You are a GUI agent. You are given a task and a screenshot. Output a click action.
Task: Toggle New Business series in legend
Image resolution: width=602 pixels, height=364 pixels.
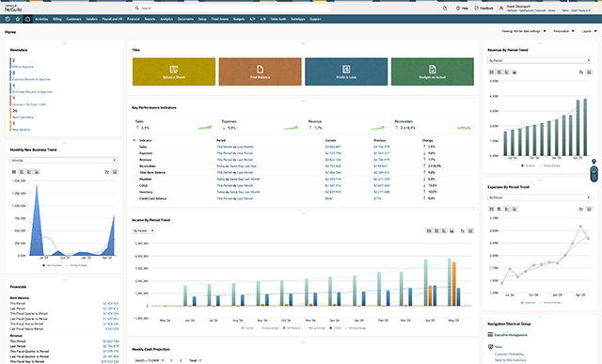(x=53, y=265)
